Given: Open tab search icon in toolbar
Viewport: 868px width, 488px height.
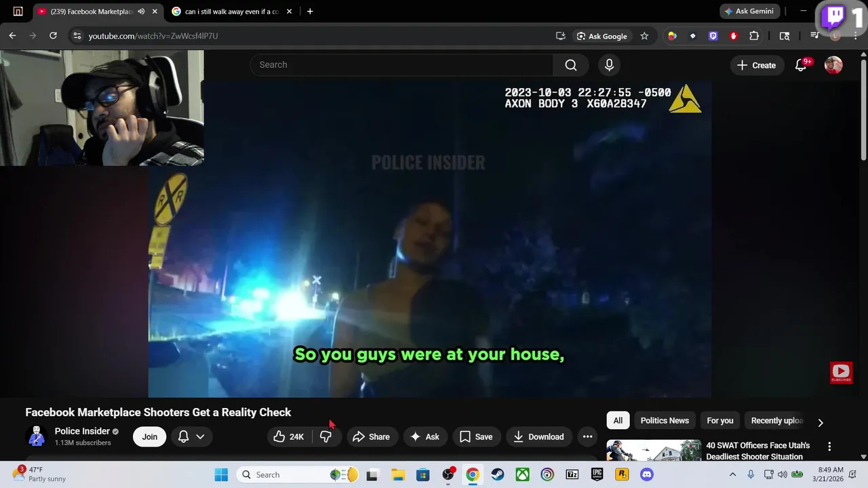Looking at the screenshot, I should [x=785, y=36].
